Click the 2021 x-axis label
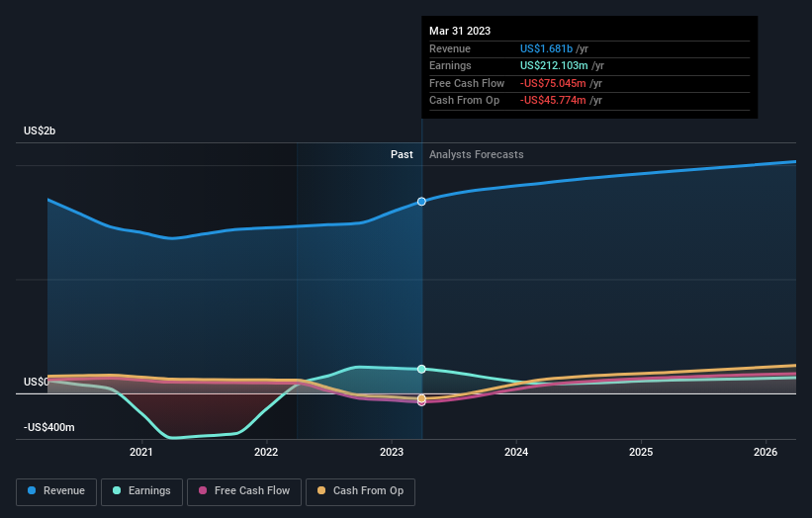 point(140,453)
